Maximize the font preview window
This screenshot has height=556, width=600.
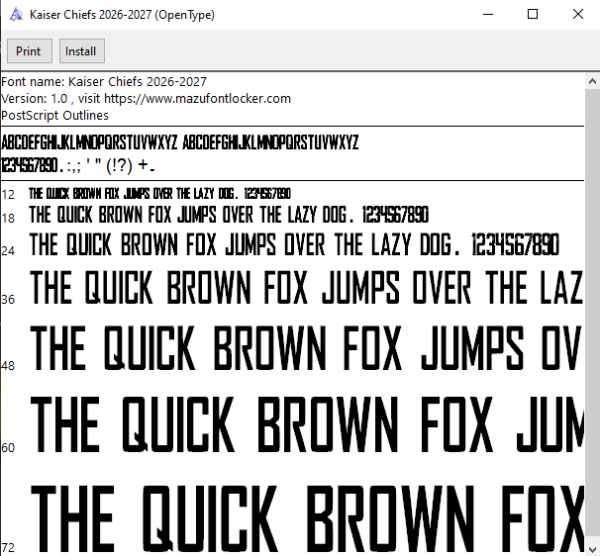(x=533, y=15)
